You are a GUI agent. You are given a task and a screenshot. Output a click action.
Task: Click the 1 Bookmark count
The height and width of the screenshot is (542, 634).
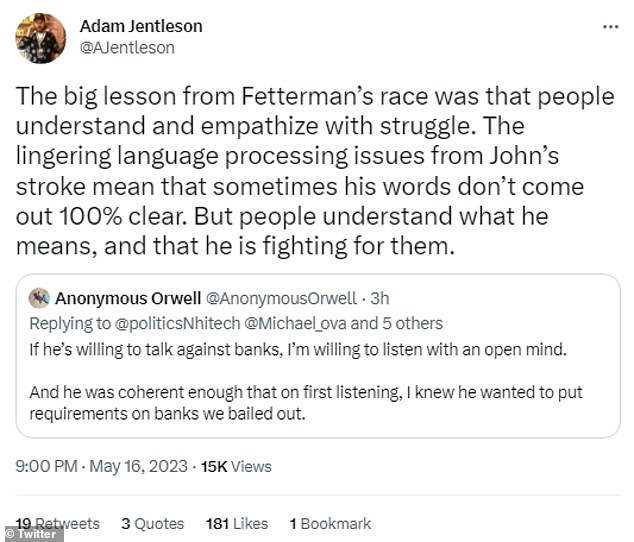point(330,523)
